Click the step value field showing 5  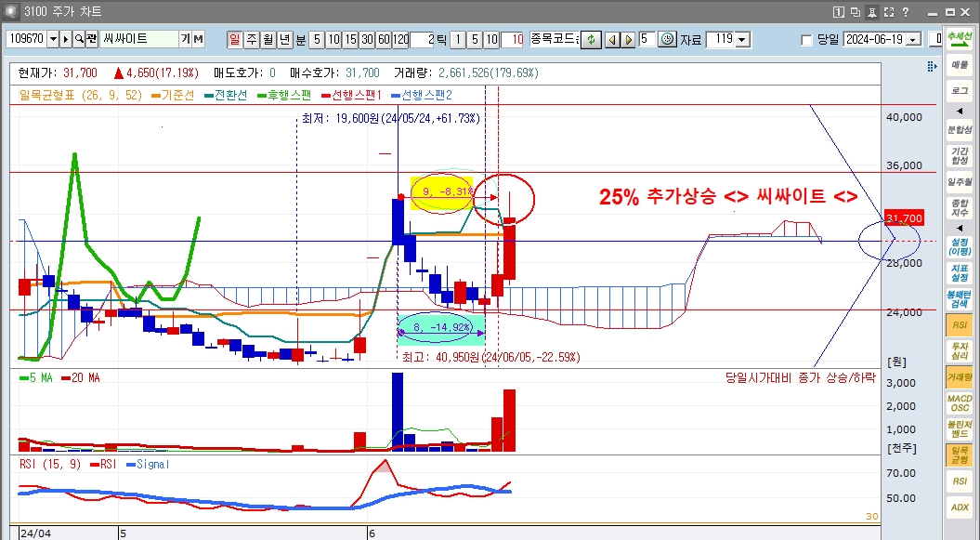pyautogui.click(x=647, y=39)
